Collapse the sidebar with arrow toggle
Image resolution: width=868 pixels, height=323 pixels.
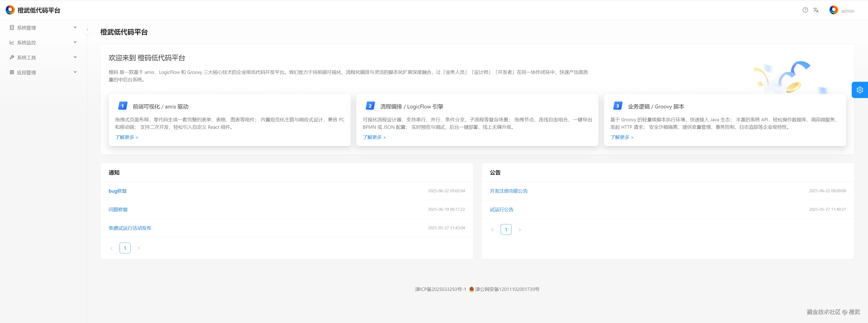tap(87, 30)
